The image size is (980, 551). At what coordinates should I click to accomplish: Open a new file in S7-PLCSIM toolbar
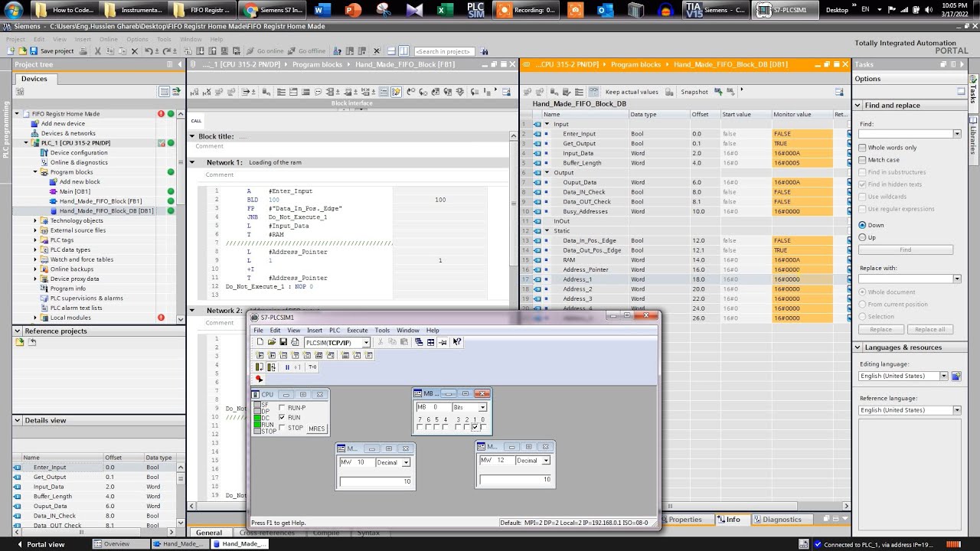tap(260, 342)
